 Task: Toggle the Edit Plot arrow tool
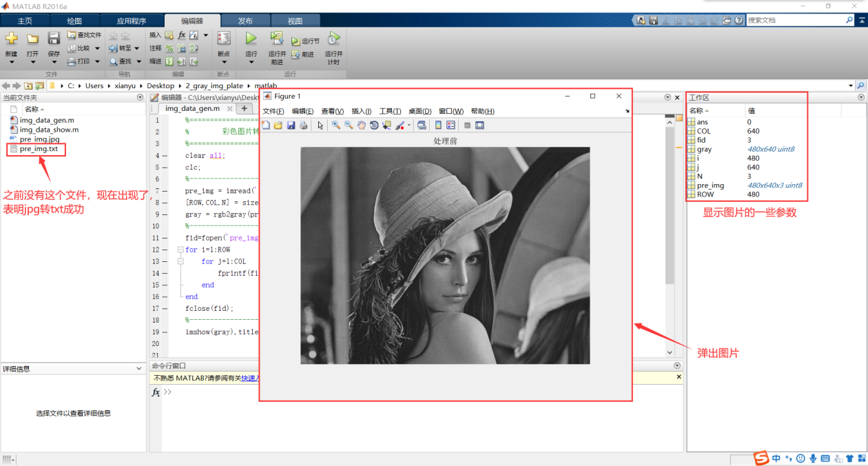pos(320,125)
